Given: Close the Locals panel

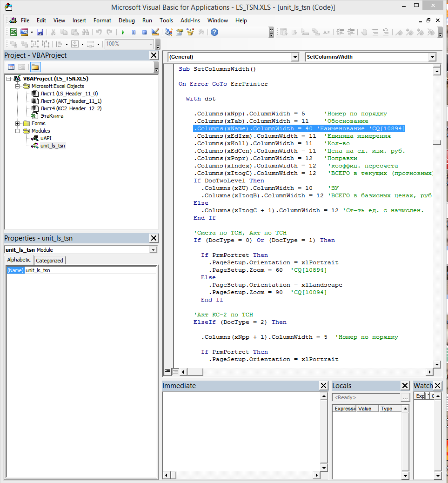Looking at the screenshot, I should [405, 385].
